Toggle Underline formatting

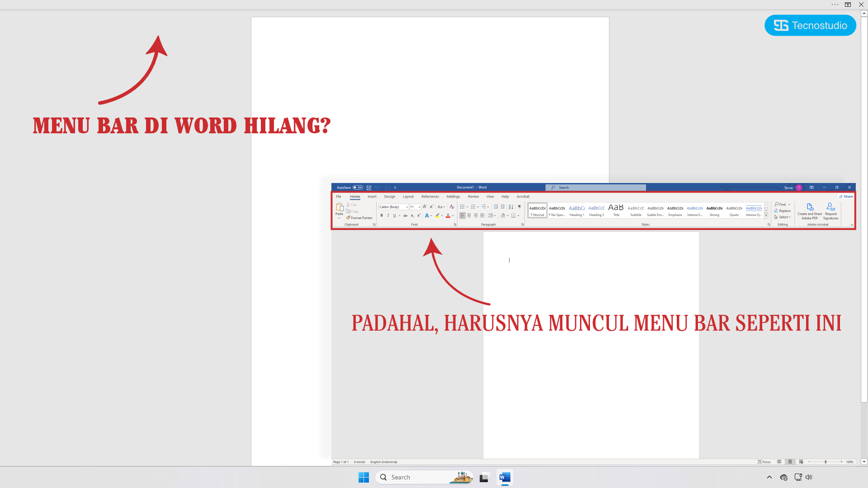395,216
